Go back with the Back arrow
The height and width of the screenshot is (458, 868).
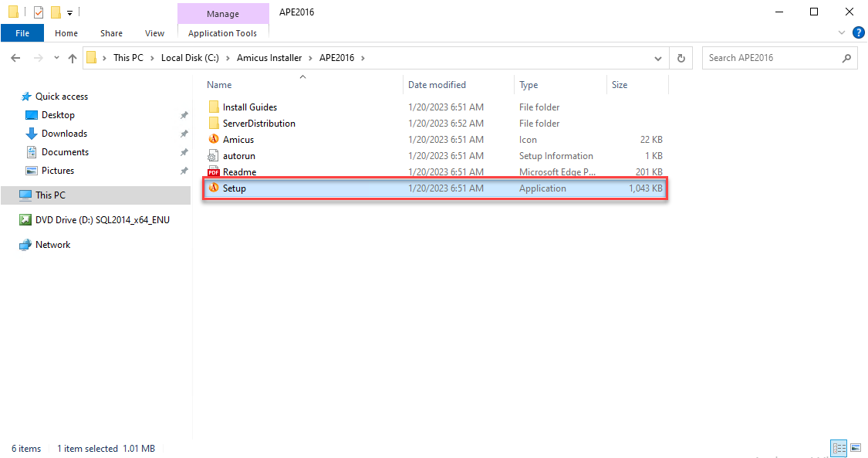tap(15, 58)
